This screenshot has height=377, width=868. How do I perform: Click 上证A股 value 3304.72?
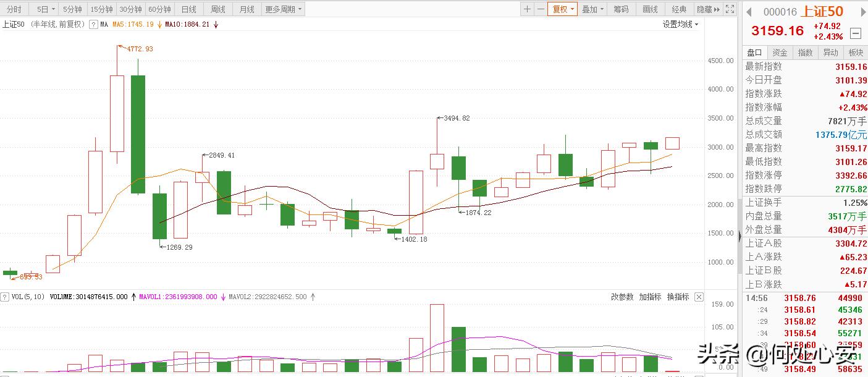click(x=851, y=244)
